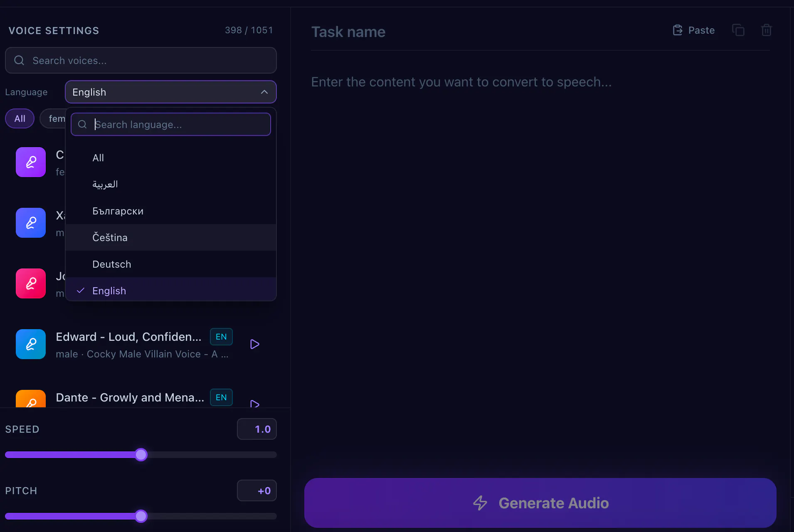Choose Čeština in language list
The height and width of the screenshot is (532, 794).
coord(171,238)
